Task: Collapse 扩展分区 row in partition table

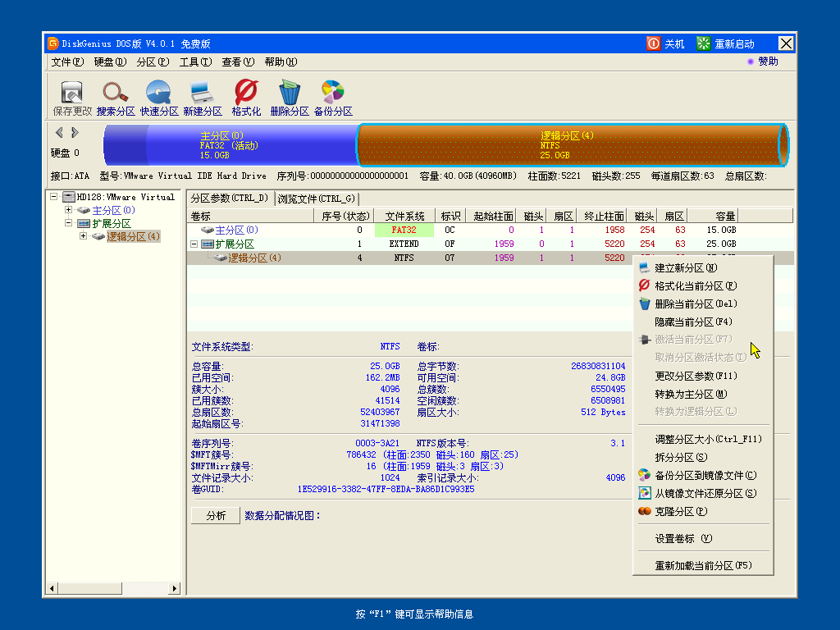Action: pos(194,244)
